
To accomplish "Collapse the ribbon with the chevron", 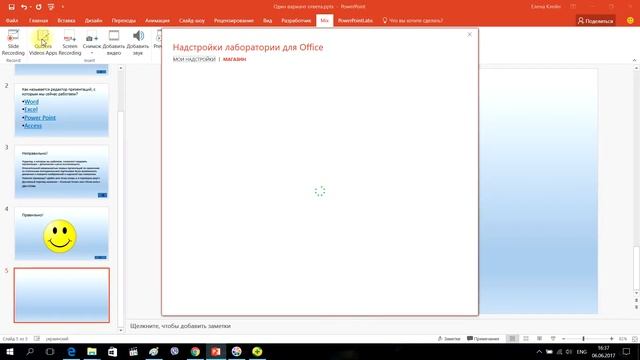I will pyautogui.click(x=634, y=60).
